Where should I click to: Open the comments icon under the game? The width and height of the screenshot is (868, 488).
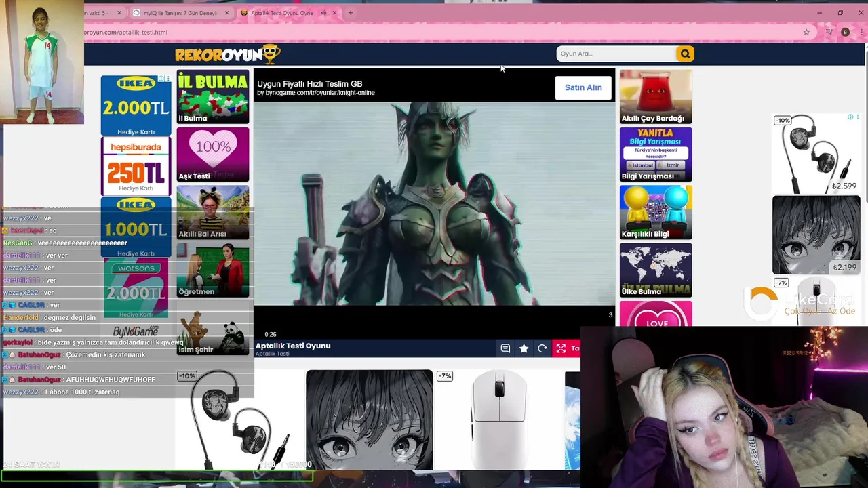click(505, 348)
